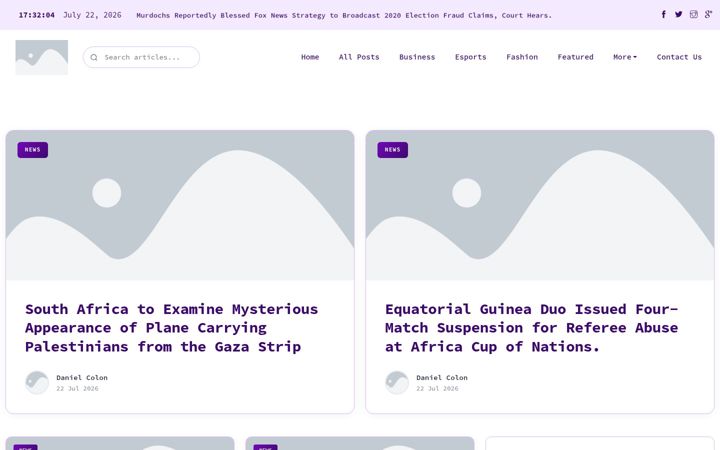
Task: Click Daniel Colon avatar on Equatorial Guinea article
Action: [x=397, y=382]
